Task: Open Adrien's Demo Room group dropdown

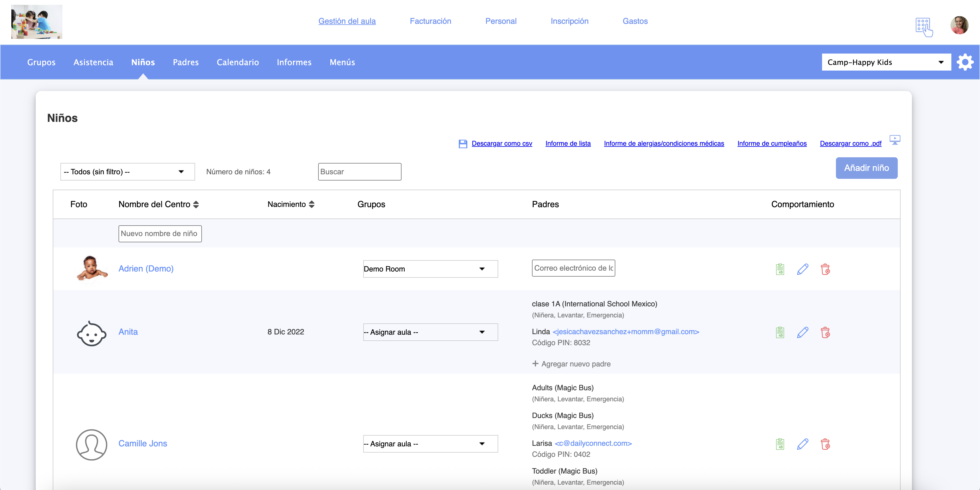Action: (430, 269)
